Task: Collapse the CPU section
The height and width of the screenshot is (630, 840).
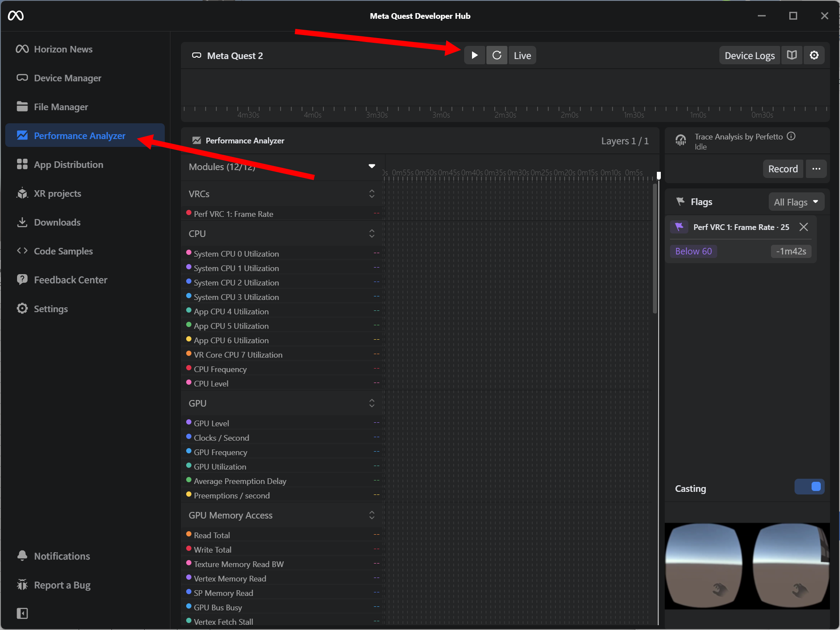Action: click(x=372, y=233)
